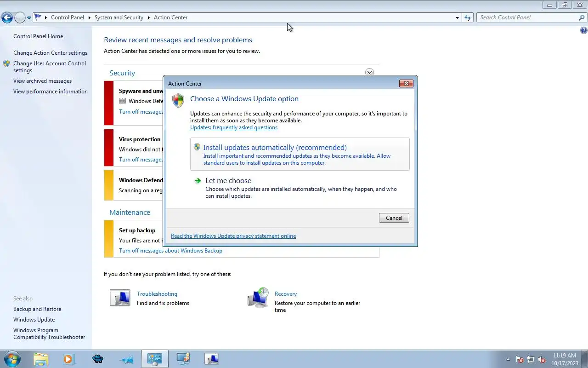
Task: Collapse the Security section chevron
Action: click(369, 72)
